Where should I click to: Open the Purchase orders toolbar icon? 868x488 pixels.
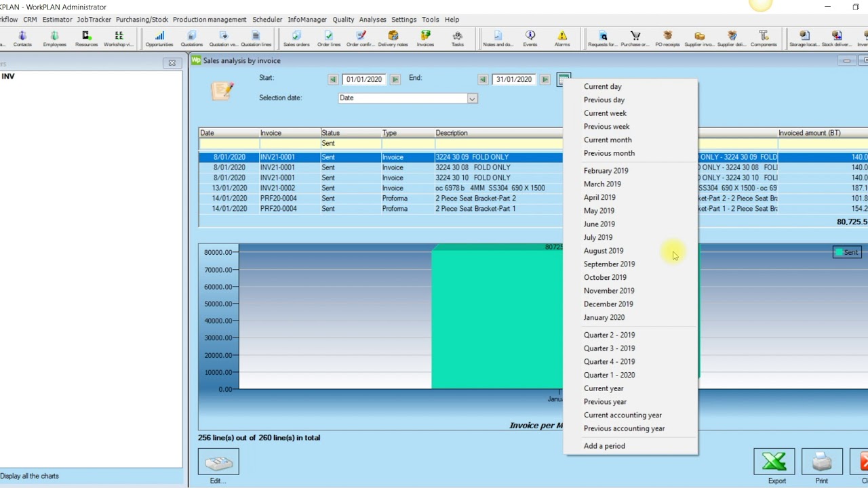(x=635, y=39)
